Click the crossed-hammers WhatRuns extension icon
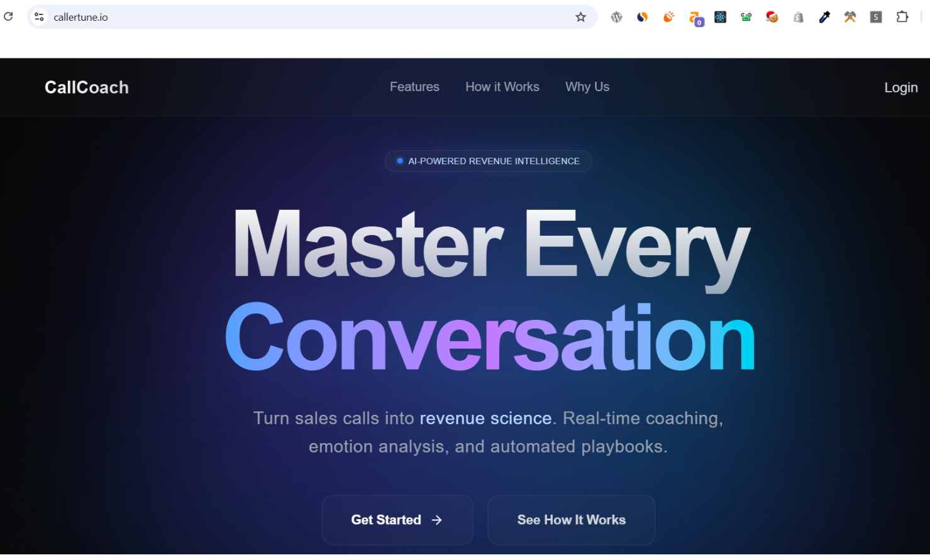 click(x=850, y=17)
